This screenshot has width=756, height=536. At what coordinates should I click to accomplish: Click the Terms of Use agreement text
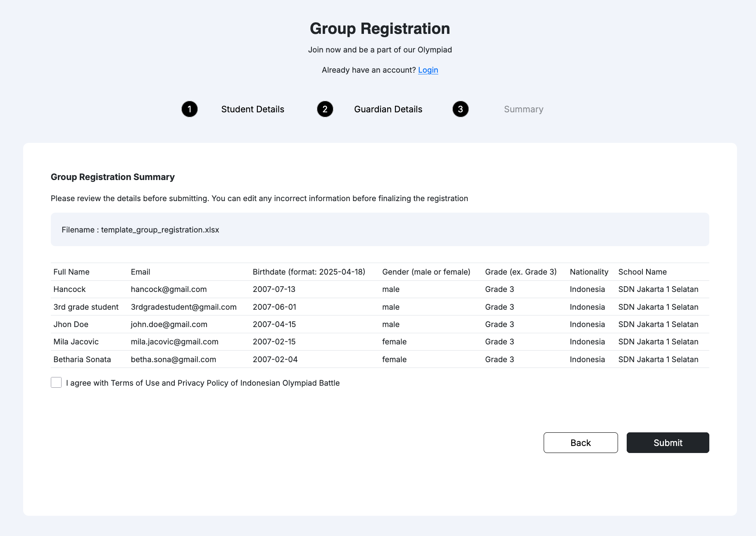coord(202,383)
